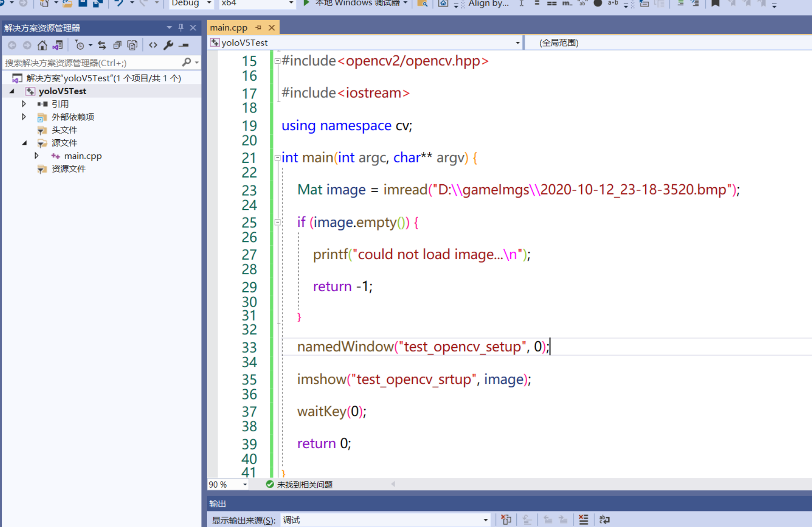
Task: Close the main.cpp tab
Action: (x=272, y=28)
